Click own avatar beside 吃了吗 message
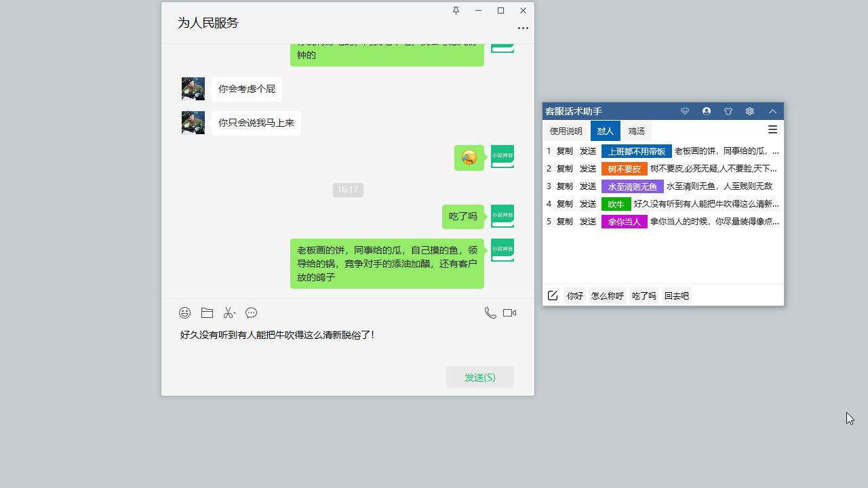The width and height of the screenshot is (868, 488). click(502, 216)
